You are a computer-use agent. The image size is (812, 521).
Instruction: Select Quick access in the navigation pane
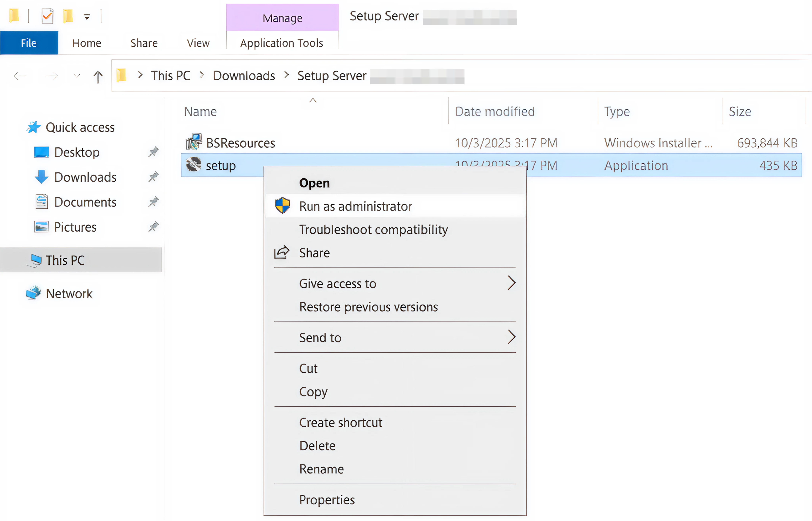80,127
